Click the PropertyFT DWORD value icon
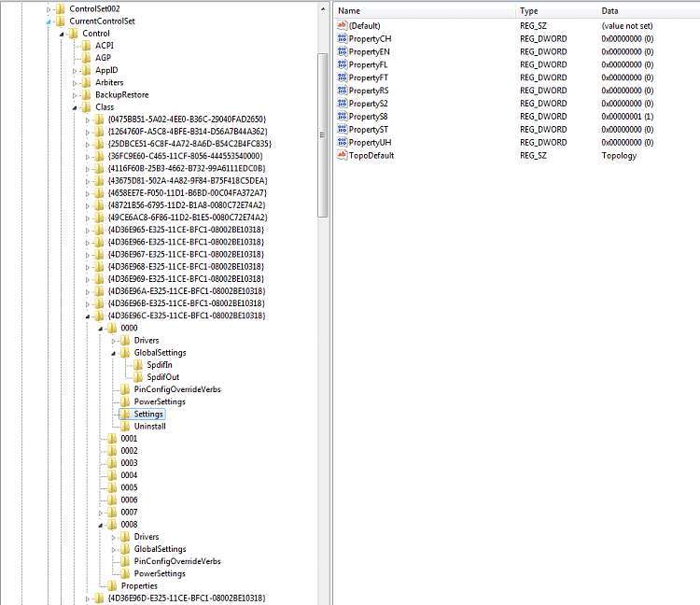Screen dimensions: 700x605 click(342, 77)
